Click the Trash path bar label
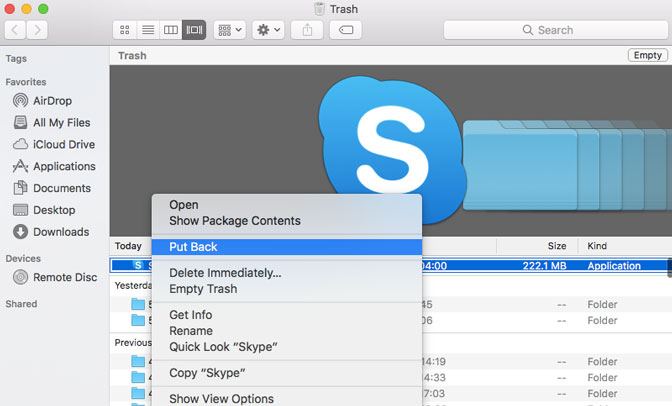The width and height of the screenshot is (672, 406). click(132, 56)
